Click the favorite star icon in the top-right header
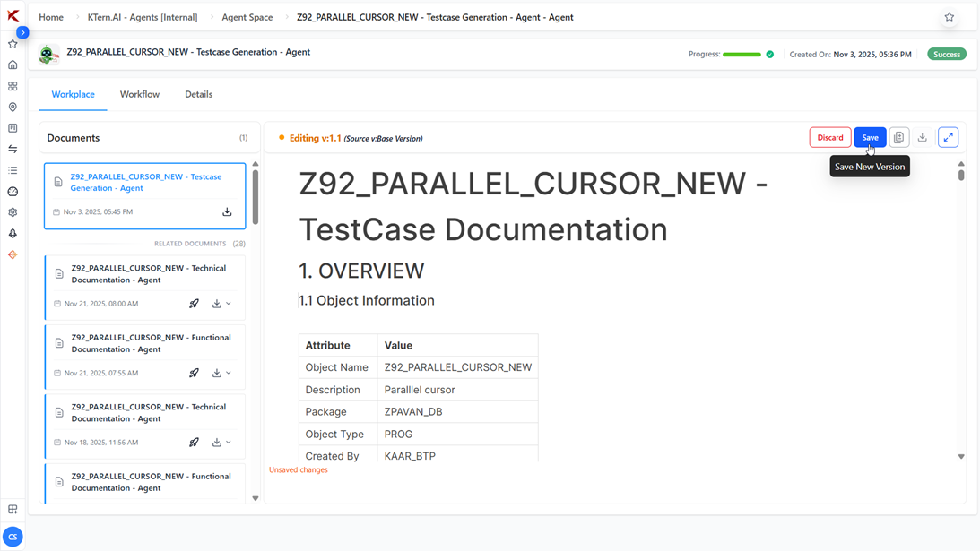The height and width of the screenshot is (551, 980). click(x=950, y=17)
